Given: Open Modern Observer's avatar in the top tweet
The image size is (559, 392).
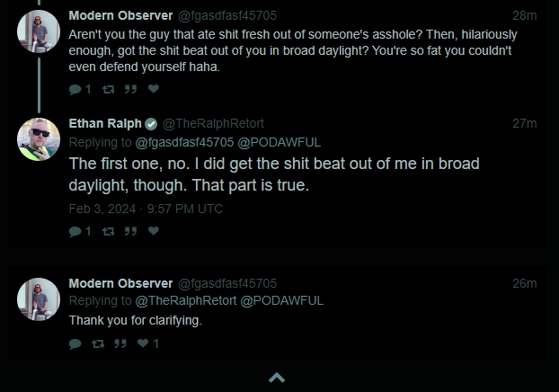Looking at the screenshot, I should point(39,31).
